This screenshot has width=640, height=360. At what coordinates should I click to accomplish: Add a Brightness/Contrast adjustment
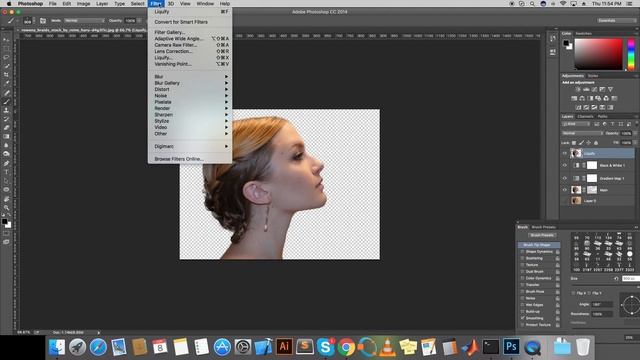coord(578,89)
